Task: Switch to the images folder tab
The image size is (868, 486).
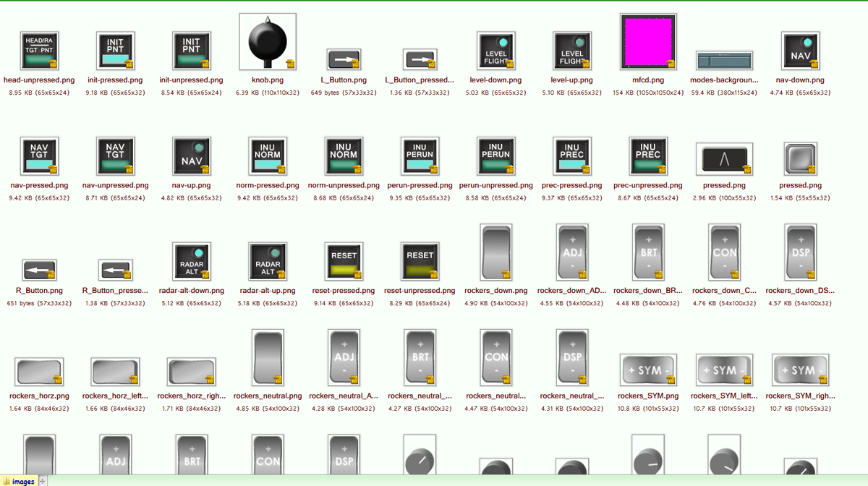Action: pos(19,481)
